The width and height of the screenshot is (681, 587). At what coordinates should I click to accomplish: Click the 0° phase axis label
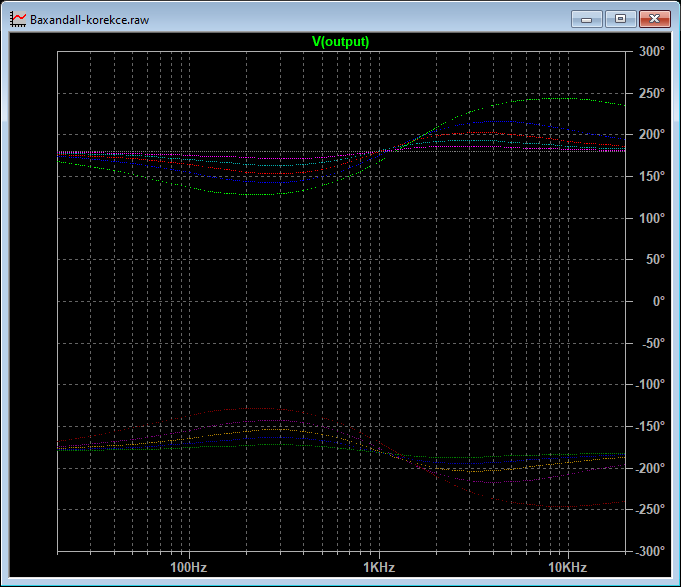(x=659, y=301)
